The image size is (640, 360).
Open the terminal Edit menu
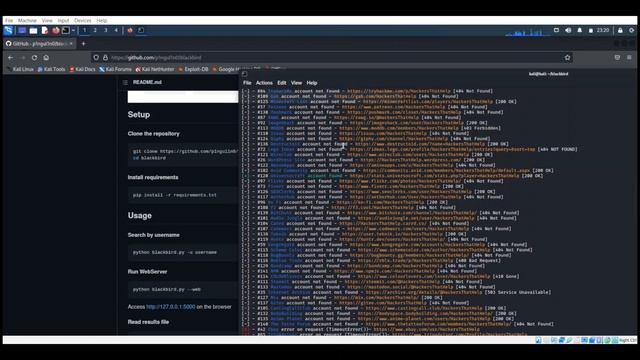(x=282, y=83)
